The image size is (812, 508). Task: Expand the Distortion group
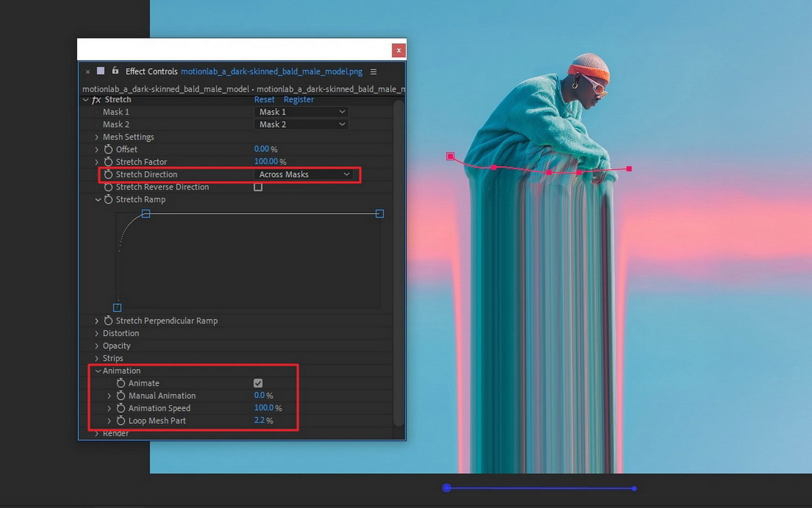click(x=97, y=333)
